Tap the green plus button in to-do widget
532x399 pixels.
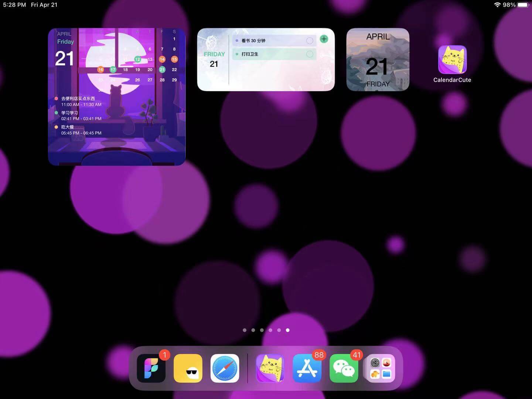(324, 39)
